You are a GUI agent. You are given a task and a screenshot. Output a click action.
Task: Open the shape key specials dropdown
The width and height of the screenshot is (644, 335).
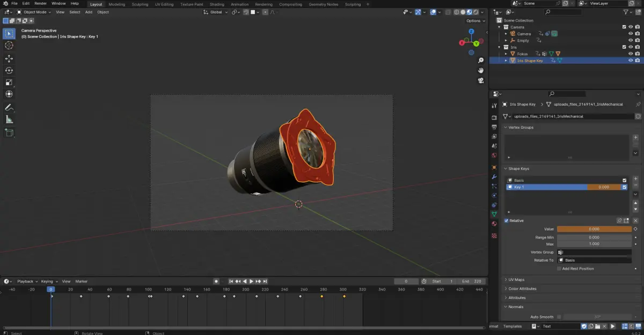tap(636, 194)
